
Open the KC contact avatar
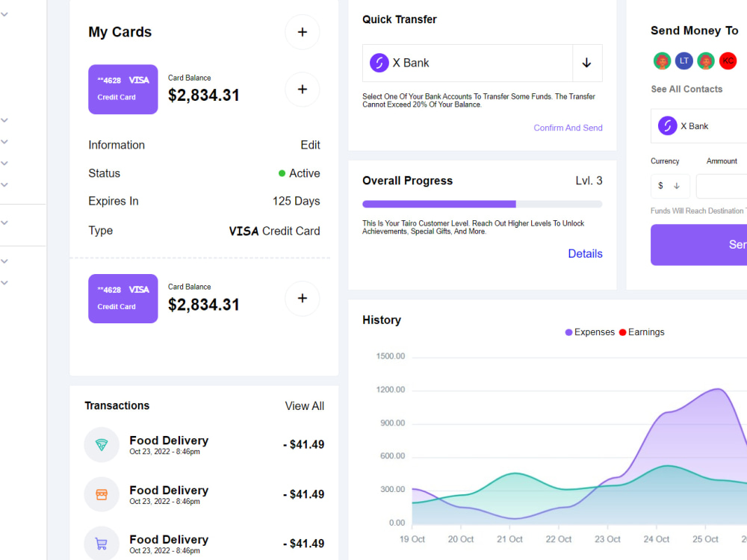coord(728,60)
